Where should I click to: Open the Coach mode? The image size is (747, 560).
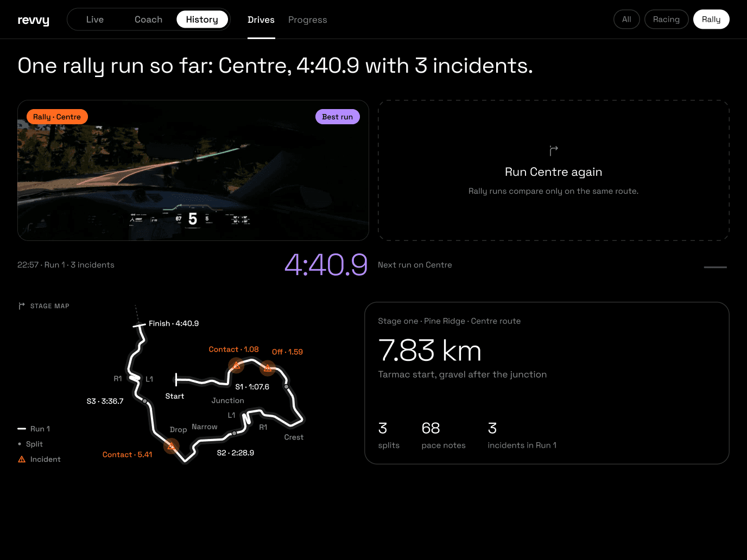point(148,20)
